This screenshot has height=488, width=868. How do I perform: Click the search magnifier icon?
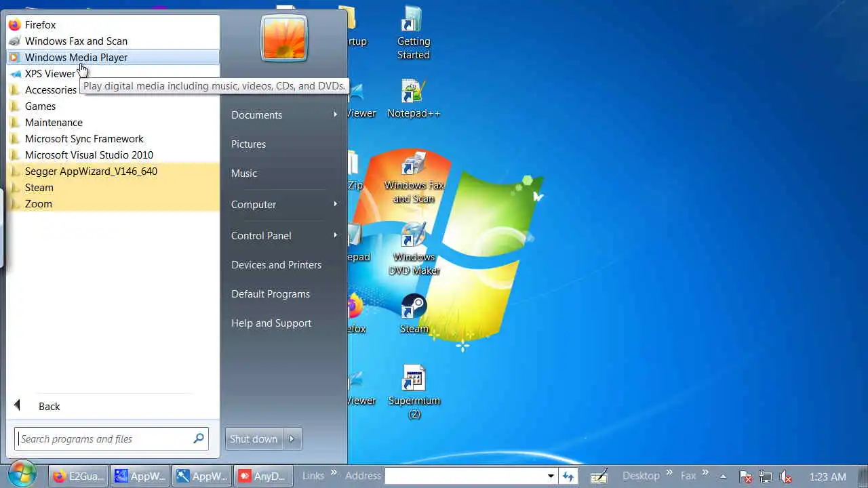(199, 439)
